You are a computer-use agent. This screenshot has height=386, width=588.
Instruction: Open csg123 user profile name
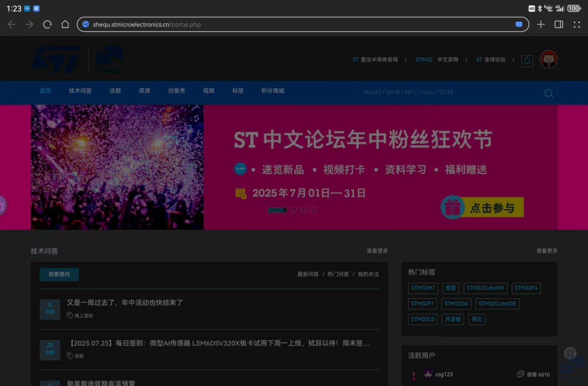pos(444,374)
